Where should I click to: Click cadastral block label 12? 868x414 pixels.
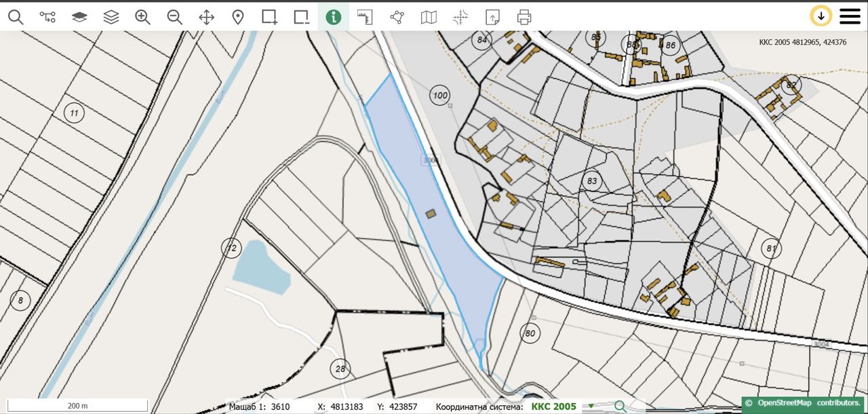(x=232, y=248)
